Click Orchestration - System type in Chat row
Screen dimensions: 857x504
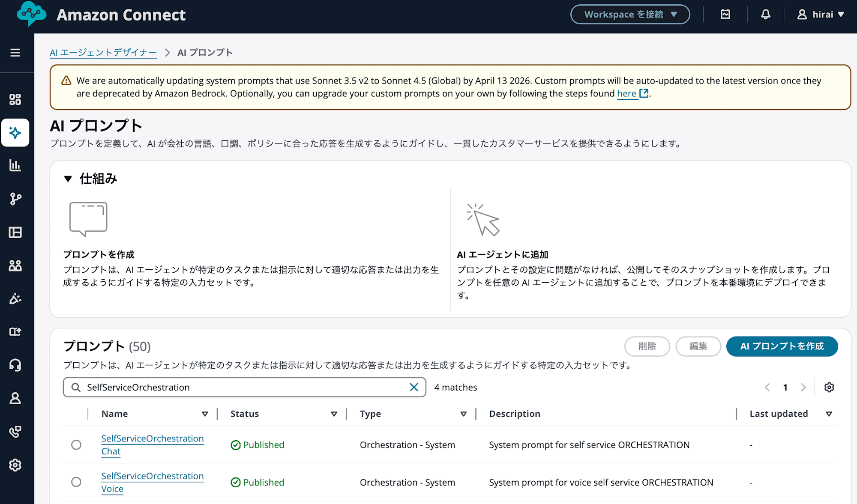408,445
